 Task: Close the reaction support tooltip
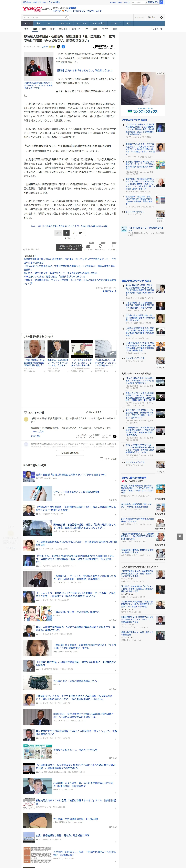click(x=81, y=246)
